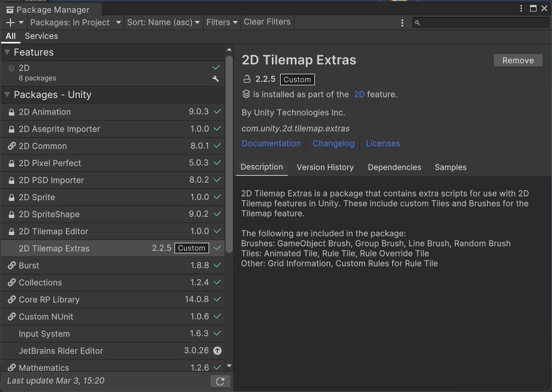
Task: Click the link icon beside Collections
Action: coord(12,282)
